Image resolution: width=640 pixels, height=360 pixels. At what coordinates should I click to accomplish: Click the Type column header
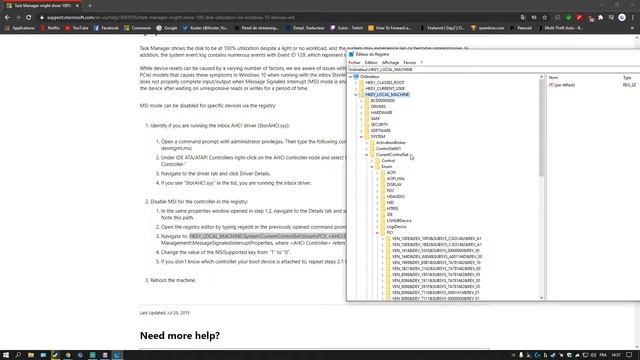[627, 78]
